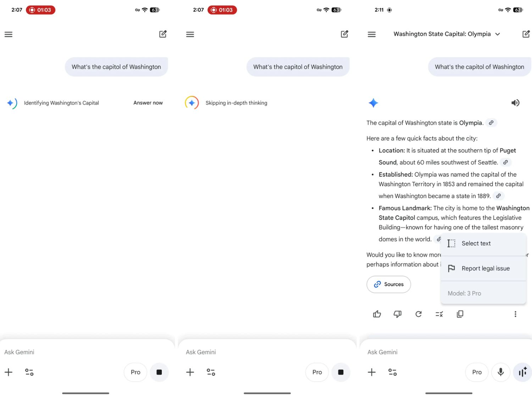Copy the response with the copy icon
The height and width of the screenshot is (401, 532).
pos(460,314)
